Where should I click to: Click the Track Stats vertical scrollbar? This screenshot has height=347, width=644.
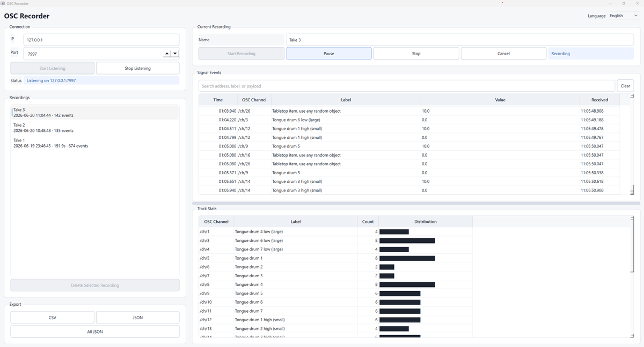(x=632, y=277)
